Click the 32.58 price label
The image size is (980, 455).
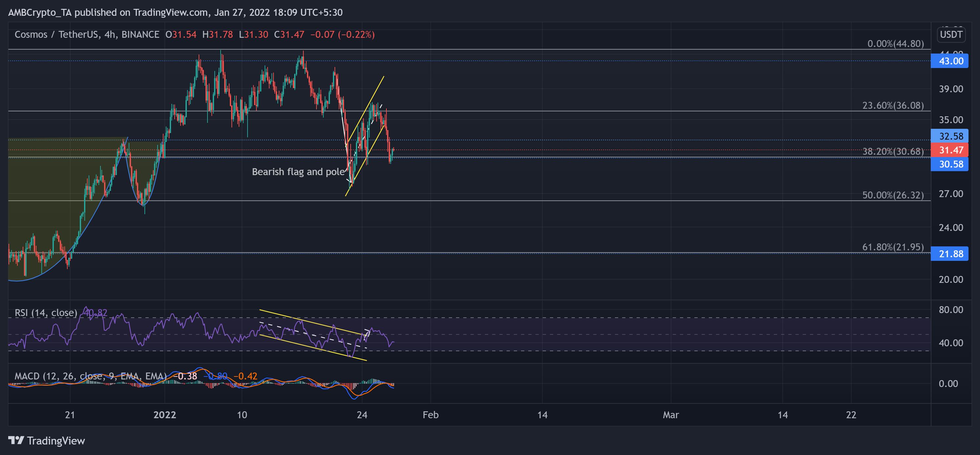pyautogui.click(x=949, y=136)
